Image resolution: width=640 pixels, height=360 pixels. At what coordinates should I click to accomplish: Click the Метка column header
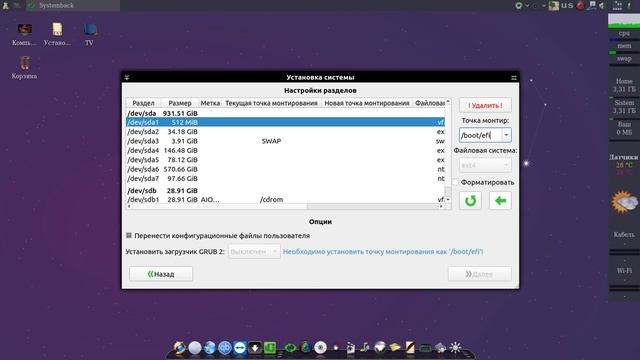pos(210,103)
